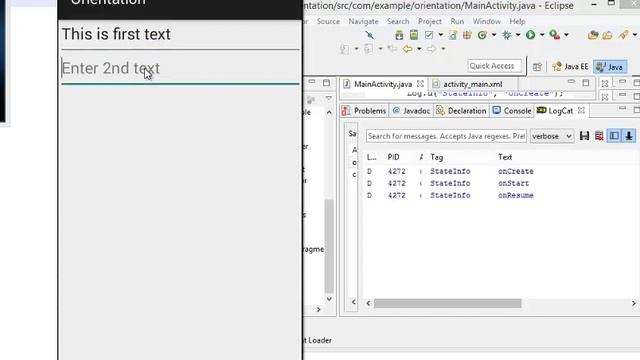
Task: Click the new Java package icon
Action: 467,35
